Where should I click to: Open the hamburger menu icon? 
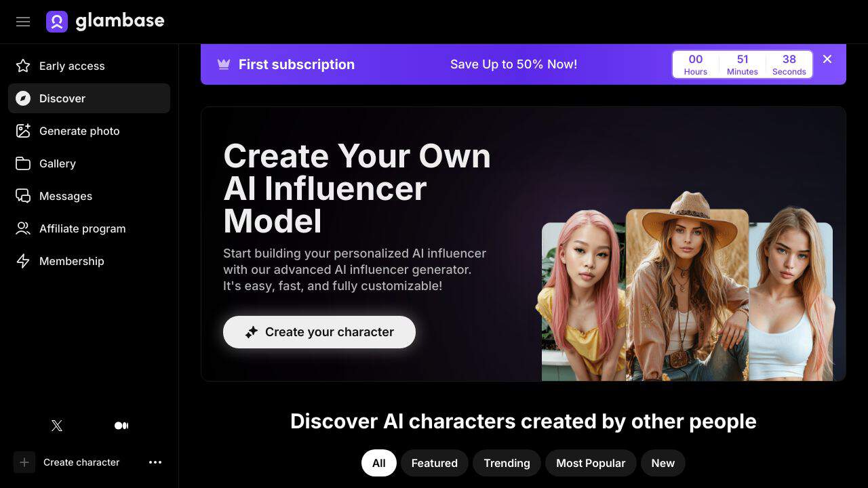coord(23,22)
